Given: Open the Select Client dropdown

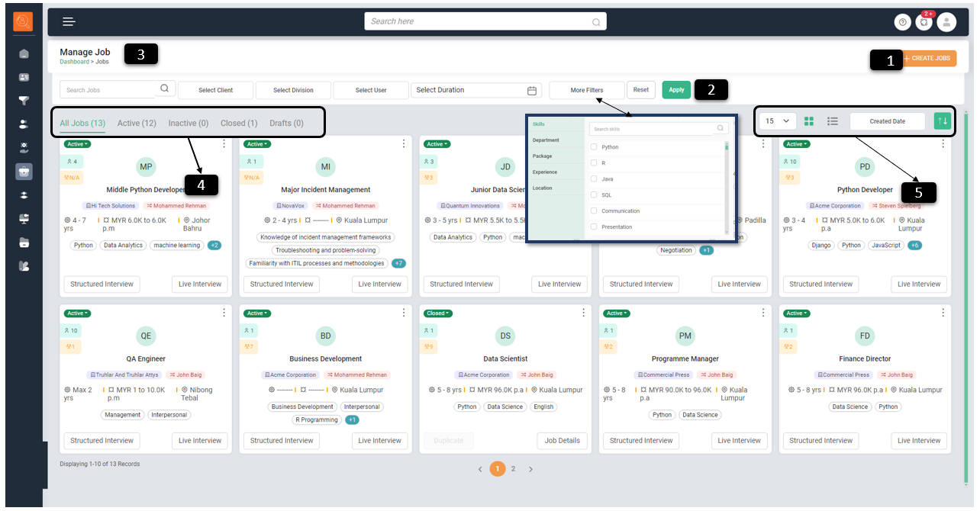Looking at the screenshot, I should click(x=215, y=90).
